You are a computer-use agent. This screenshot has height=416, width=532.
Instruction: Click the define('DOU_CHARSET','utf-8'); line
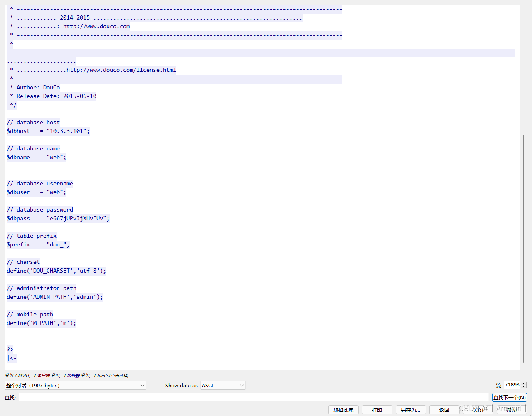[57, 271]
